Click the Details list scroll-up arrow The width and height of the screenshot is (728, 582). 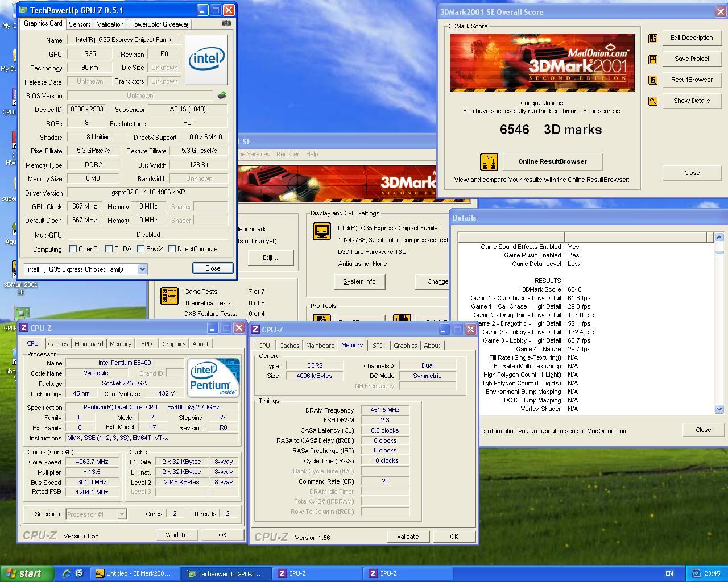pyautogui.click(x=719, y=237)
